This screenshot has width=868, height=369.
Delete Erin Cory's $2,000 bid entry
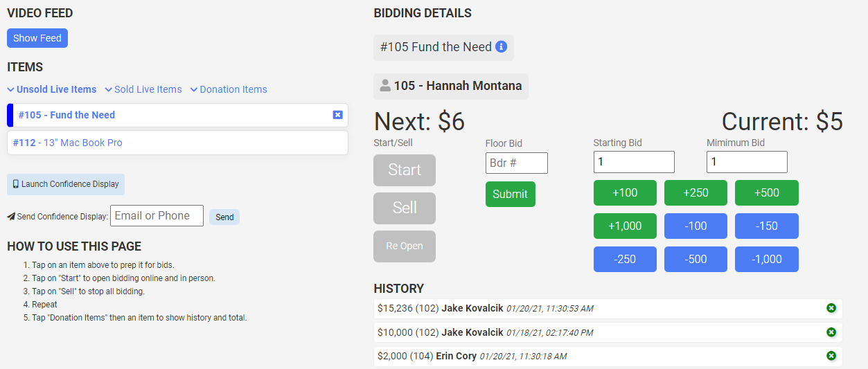point(831,356)
